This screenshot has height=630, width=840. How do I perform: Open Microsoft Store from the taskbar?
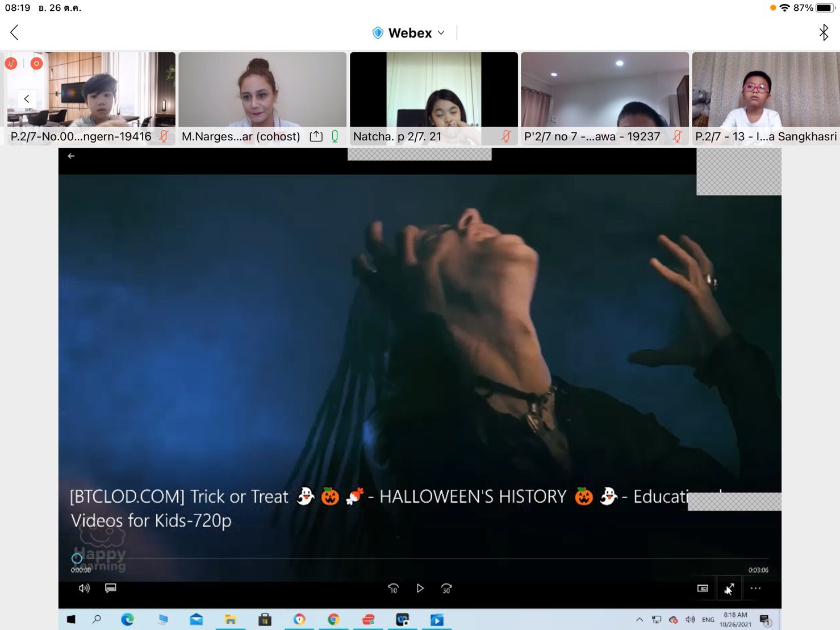point(265,619)
